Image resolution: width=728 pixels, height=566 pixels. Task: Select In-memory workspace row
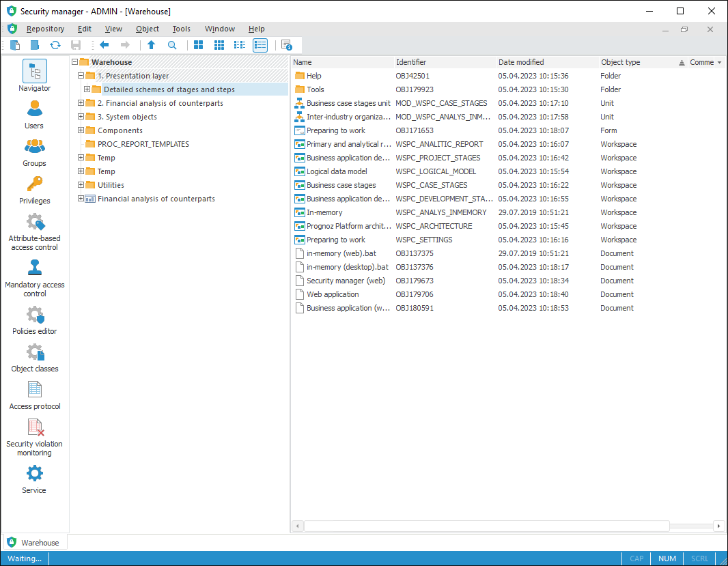click(x=507, y=212)
